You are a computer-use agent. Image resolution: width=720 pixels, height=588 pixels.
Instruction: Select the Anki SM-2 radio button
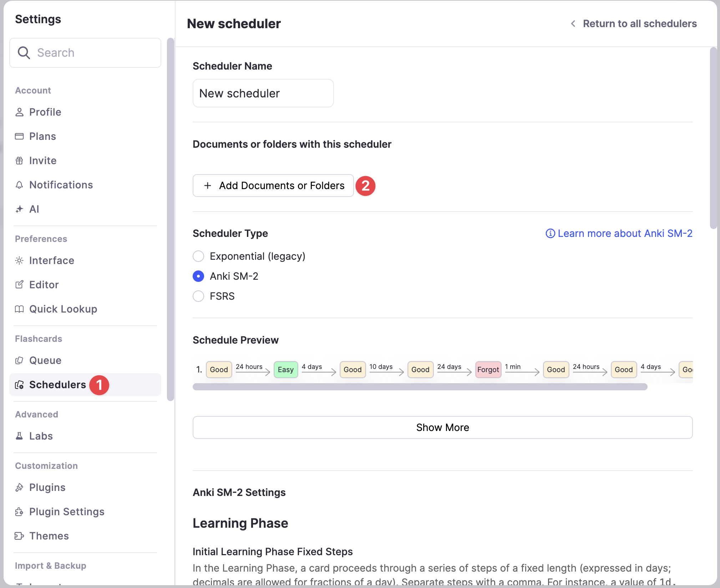pos(198,276)
